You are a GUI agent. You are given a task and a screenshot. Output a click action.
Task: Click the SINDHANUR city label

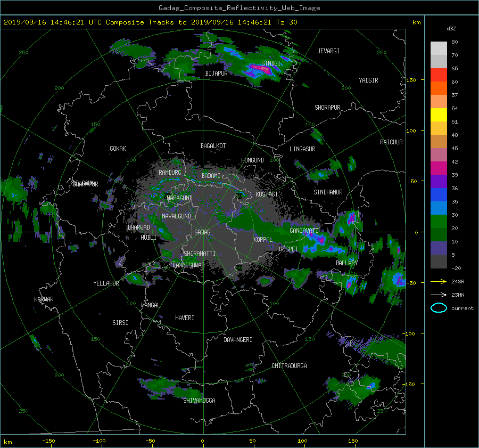328,192
